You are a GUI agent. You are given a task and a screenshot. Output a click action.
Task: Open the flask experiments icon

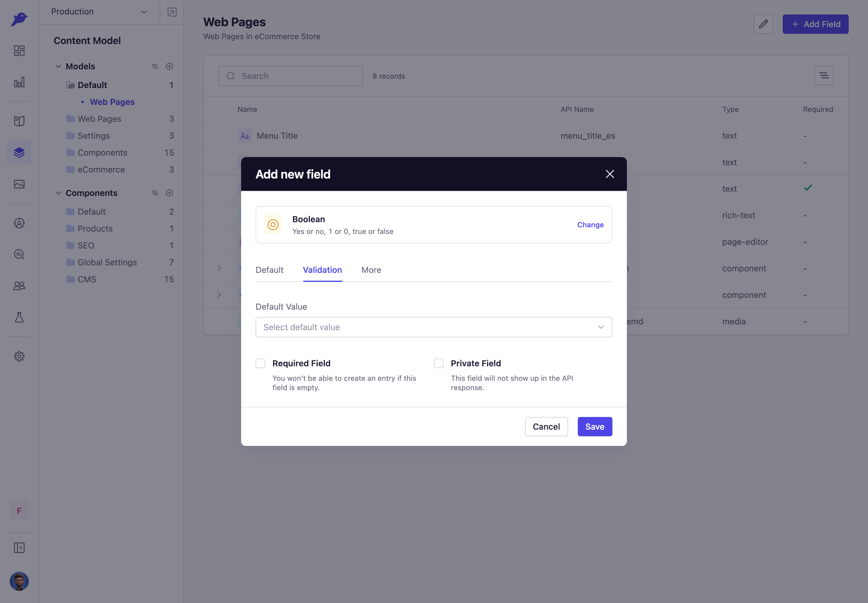click(x=19, y=317)
